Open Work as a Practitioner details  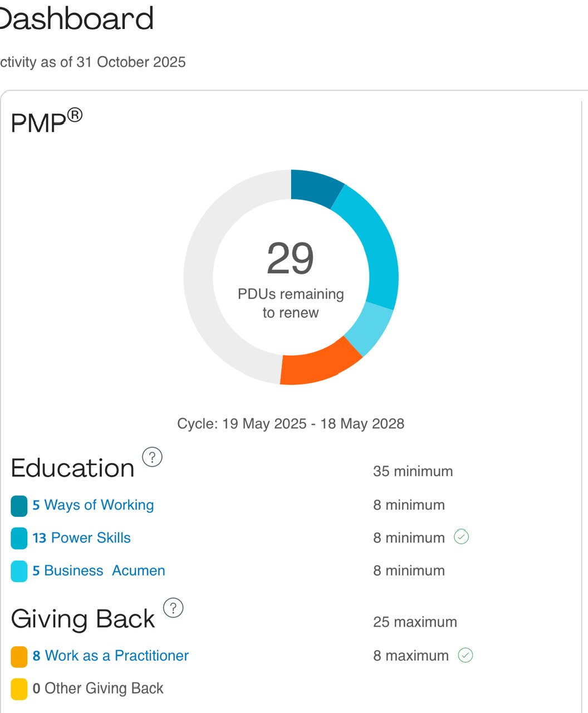pos(110,656)
